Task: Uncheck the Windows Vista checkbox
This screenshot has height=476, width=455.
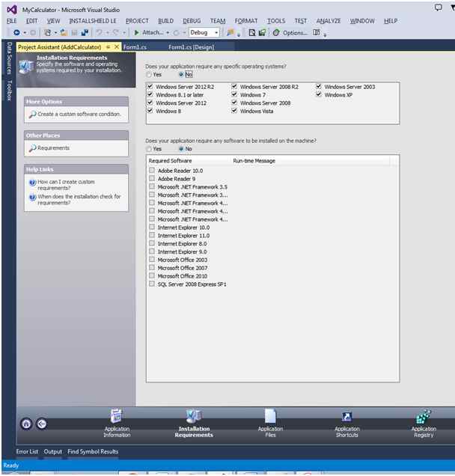Action: (x=234, y=111)
